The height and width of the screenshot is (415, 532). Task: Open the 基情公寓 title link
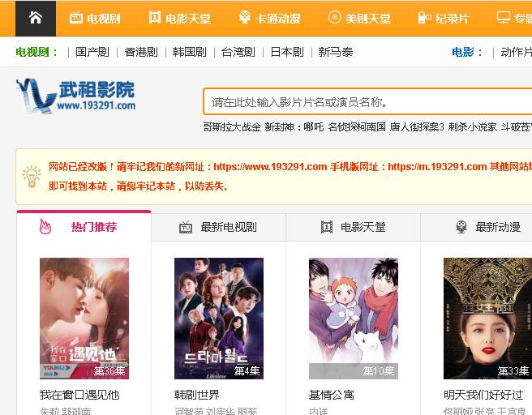[332, 395]
